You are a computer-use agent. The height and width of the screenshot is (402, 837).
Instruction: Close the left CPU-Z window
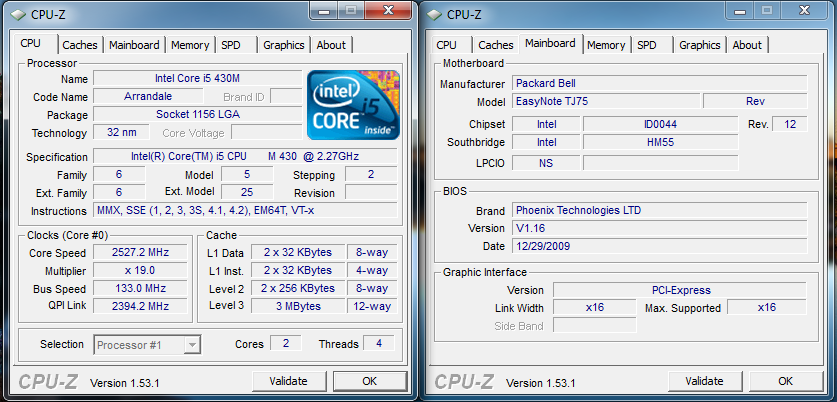[x=388, y=10]
